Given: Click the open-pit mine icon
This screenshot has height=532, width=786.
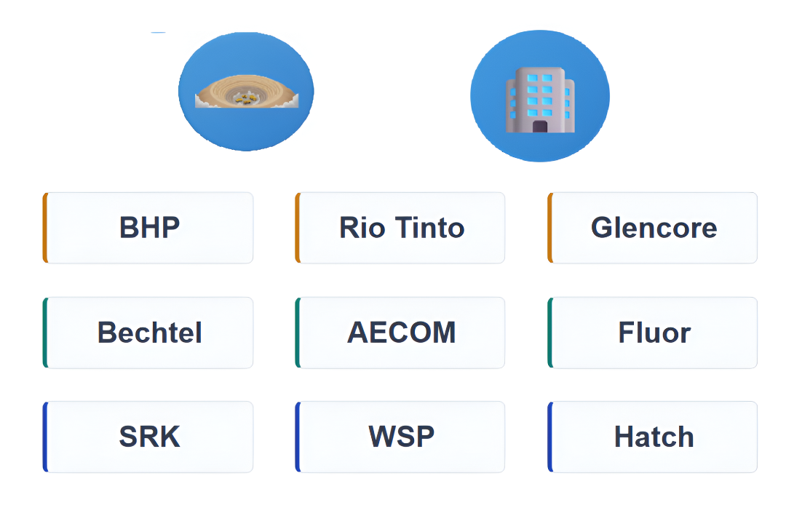Looking at the screenshot, I should coord(246,91).
